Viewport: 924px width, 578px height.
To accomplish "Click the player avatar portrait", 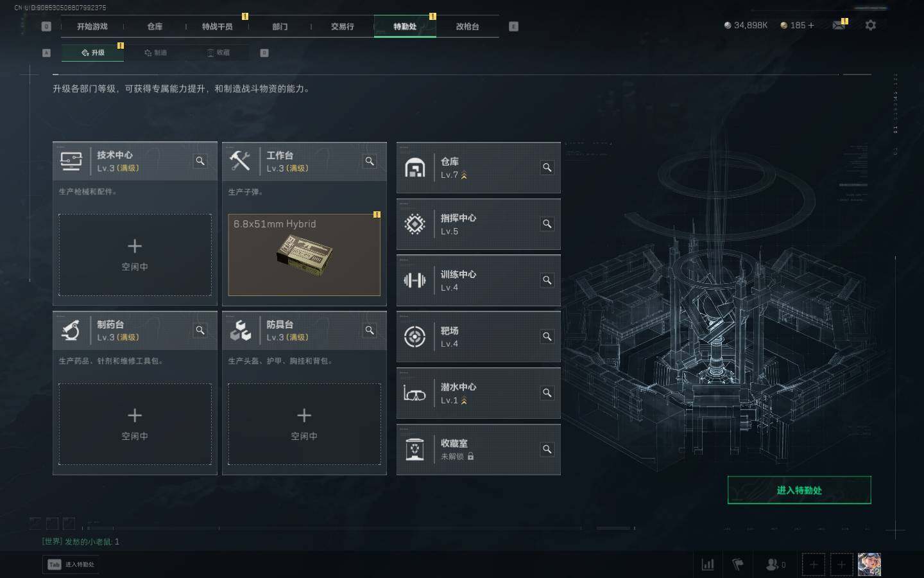I will point(869,565).
